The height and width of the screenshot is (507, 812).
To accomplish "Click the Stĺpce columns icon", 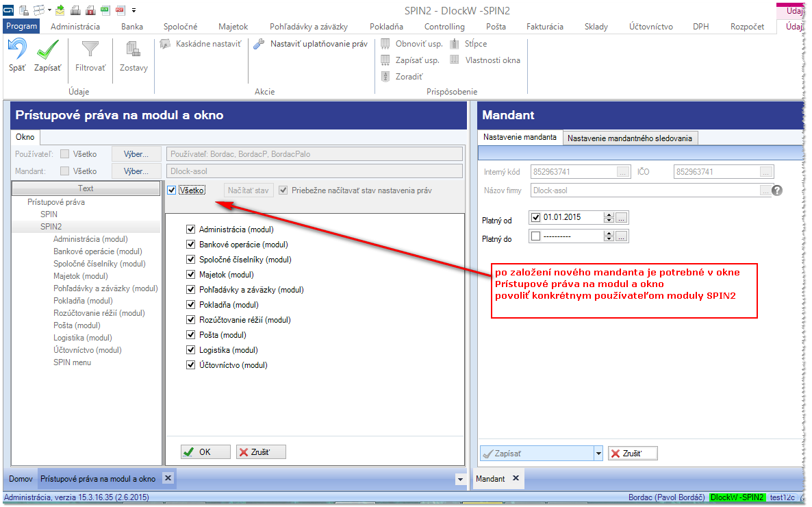I will tap(455, 44).
